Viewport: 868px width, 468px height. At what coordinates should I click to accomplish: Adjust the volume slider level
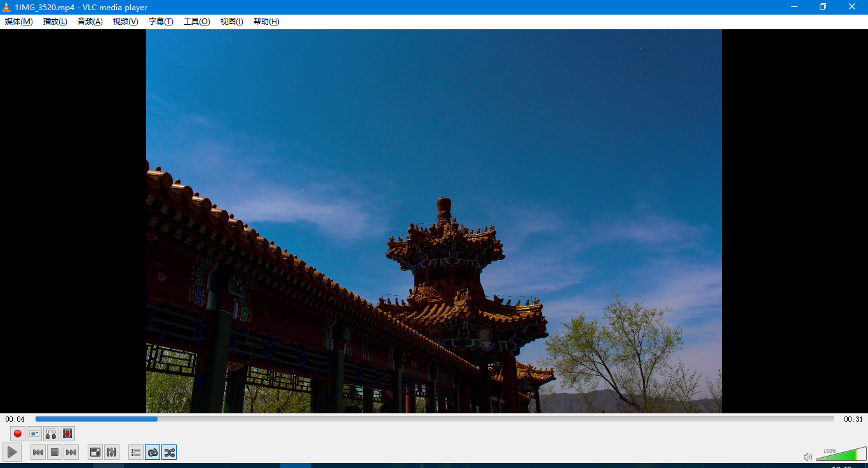[841, 454]
